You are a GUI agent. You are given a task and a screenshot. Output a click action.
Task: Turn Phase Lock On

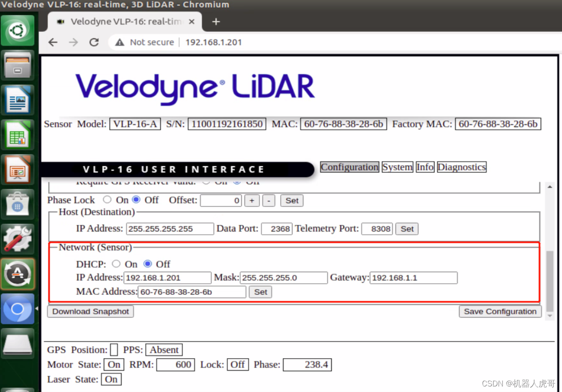[x=107, y=200]
